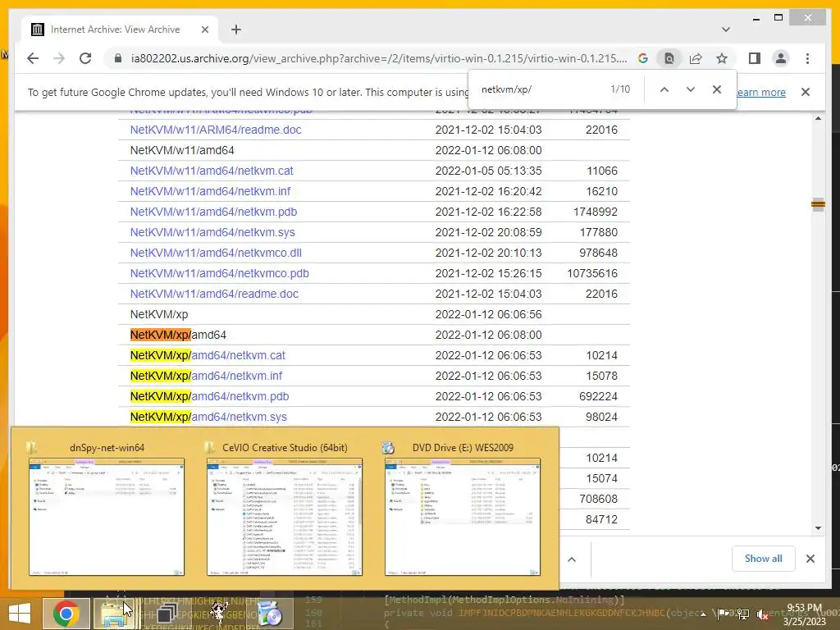The image size is (840, 630).
Task: Open NetKVM/w11/amd64/netkvmco.pdb link
Action: (x=219, y=273)
